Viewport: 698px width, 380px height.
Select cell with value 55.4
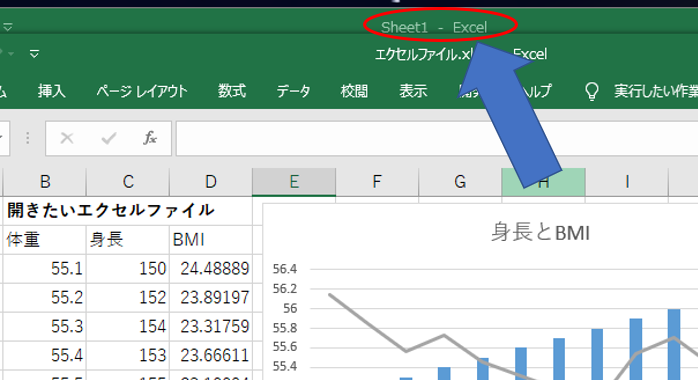click(45, 356)
